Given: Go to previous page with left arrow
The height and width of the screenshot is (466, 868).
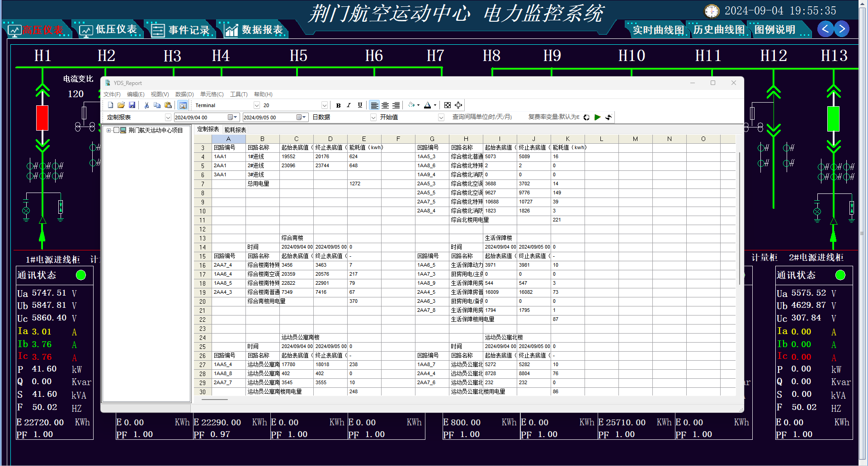Looking at the screenshot, I should pyautogui.click(x=825, y=29).
